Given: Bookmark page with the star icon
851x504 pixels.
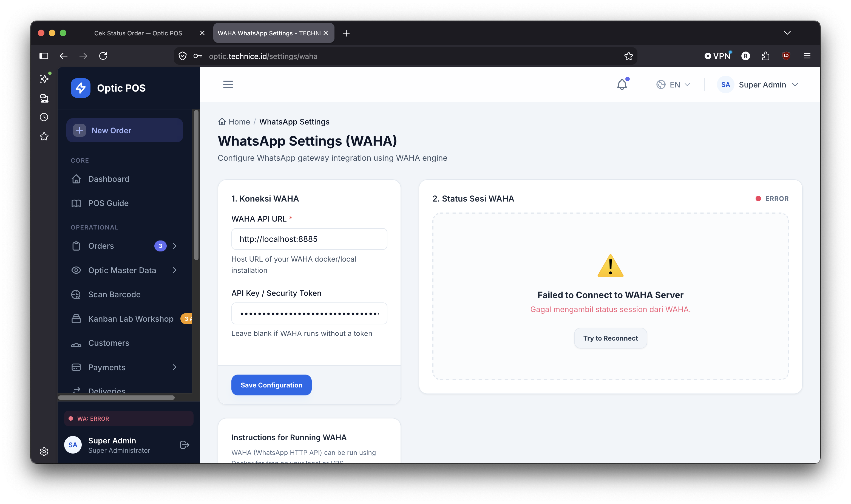Looking at the screenshot, I should pos(628,56).
